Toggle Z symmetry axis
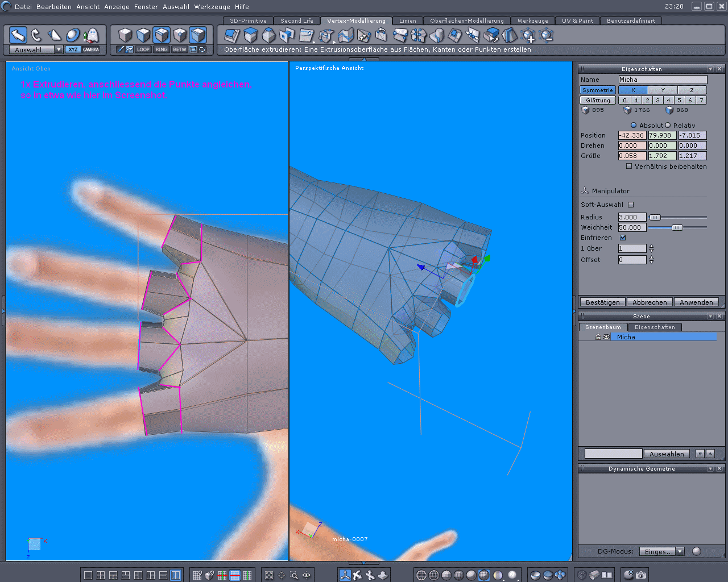Viewport: 728px width, 582px height. (x=692, y=90)
